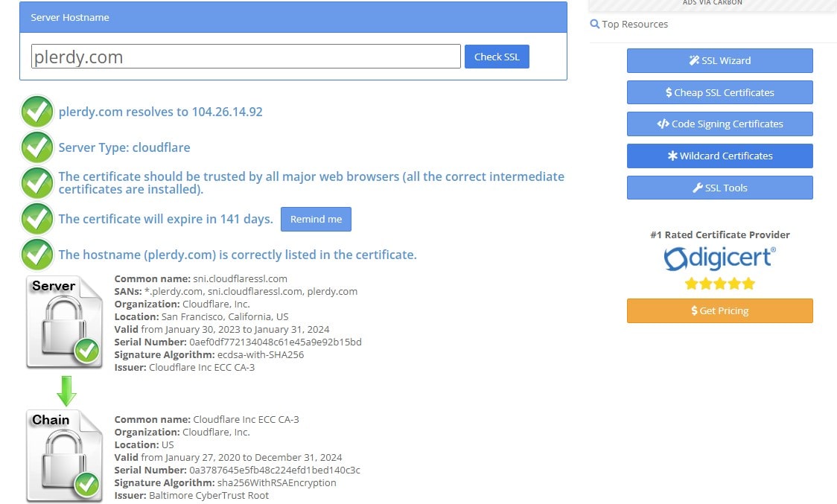837x504 pixels.
Task: Click the chain Location US line
Action: (144, 444)
